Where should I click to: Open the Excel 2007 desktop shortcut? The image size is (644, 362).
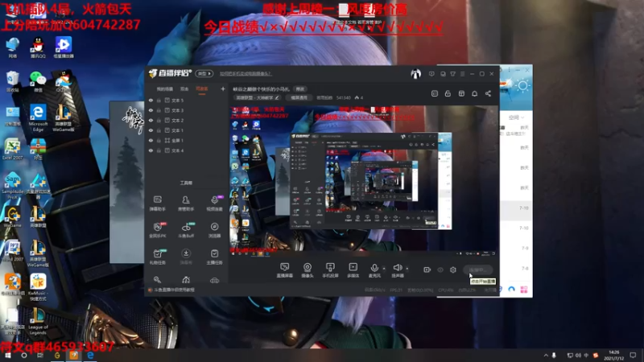(12, 150)
